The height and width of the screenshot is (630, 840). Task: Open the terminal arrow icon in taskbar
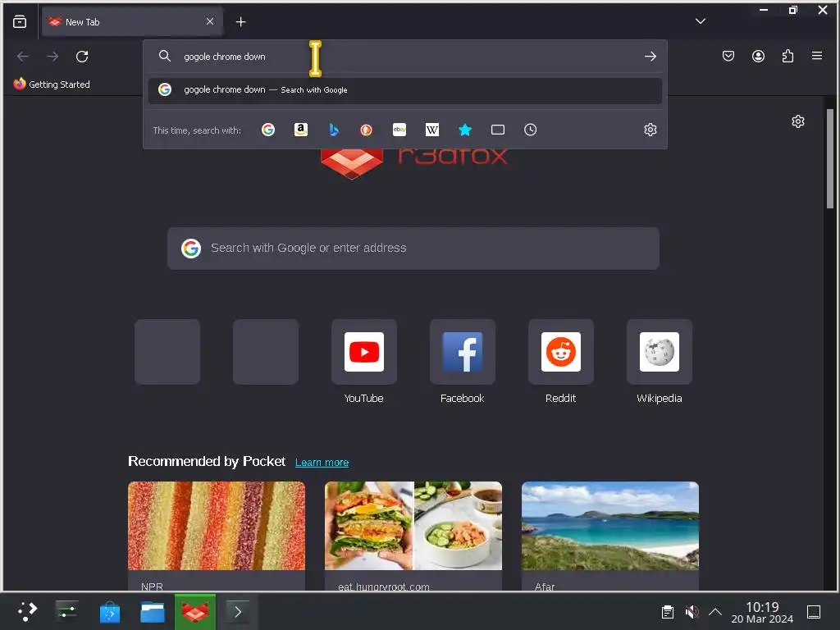238,612
